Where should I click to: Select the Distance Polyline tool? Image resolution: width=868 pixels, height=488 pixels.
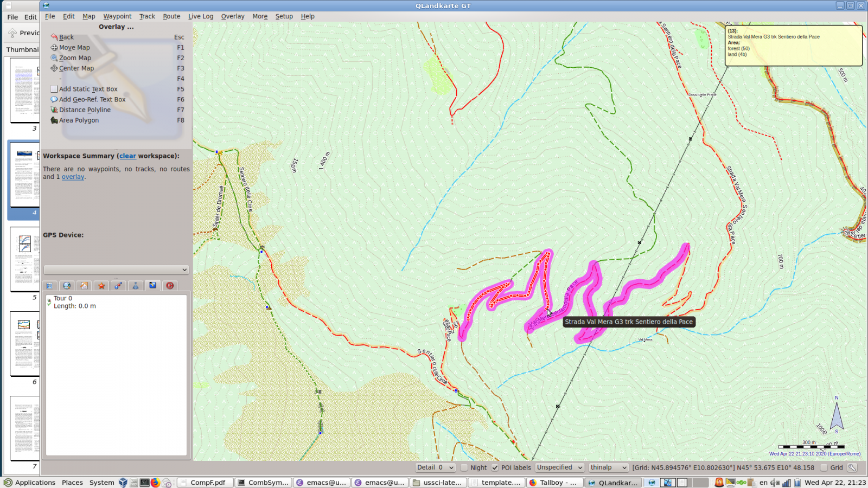point(85,110)
